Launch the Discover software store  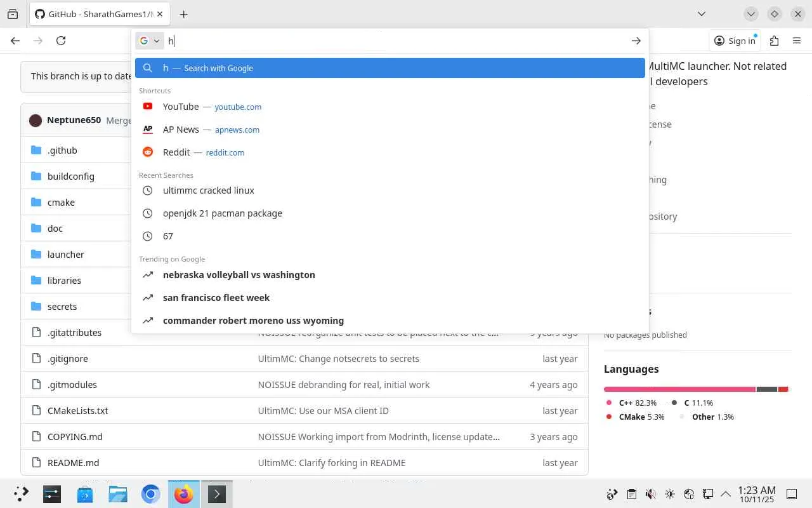click(85, 494)
